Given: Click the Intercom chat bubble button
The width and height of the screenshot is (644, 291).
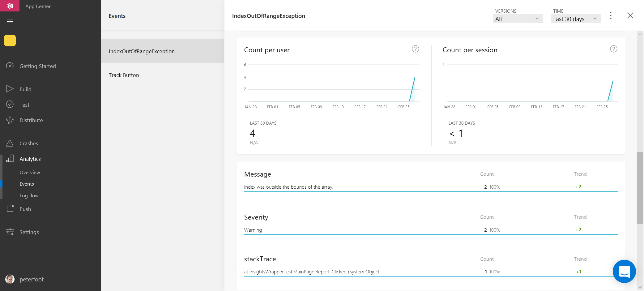Looking at the screenshot, I should [624, 271].
